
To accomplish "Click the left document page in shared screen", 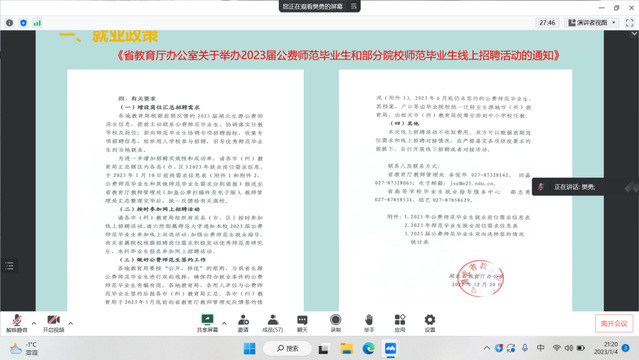I will [185, 190].
